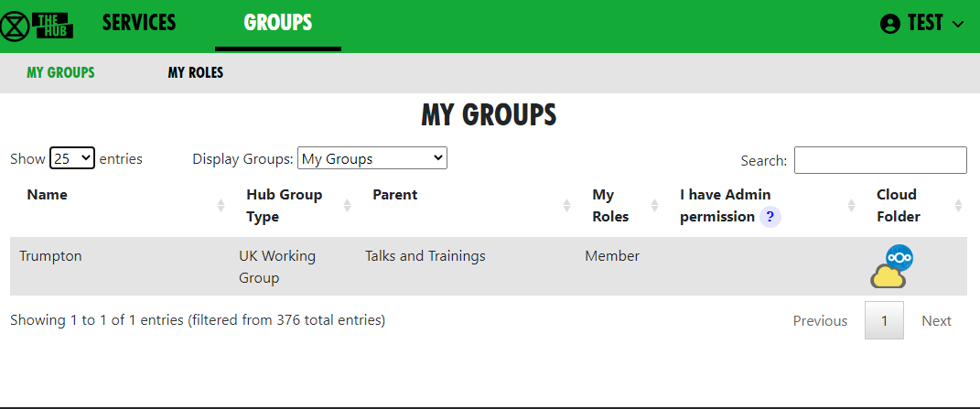This screenshot has height=409, width=980.
Task: Sort by My Roles column arrows
Action: pyautogui.click(x=654, y=205)
